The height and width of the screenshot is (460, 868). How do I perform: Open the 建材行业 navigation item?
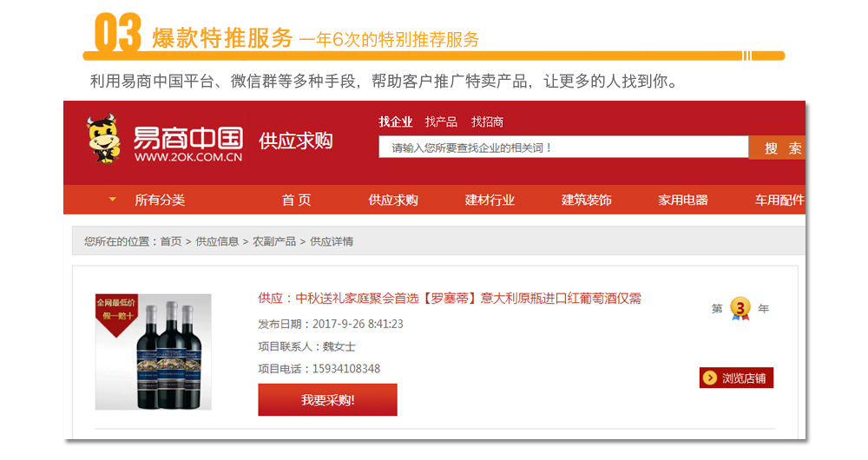[x=490, y=200]
